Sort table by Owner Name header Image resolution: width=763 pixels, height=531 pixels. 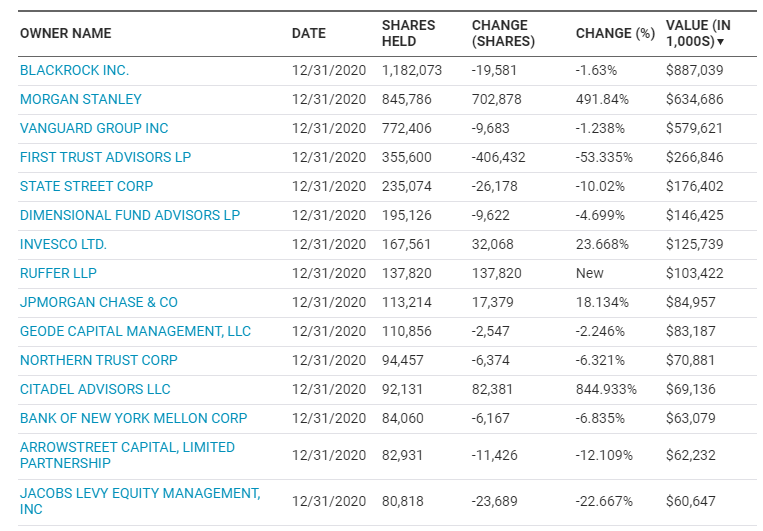coord(65,33)
